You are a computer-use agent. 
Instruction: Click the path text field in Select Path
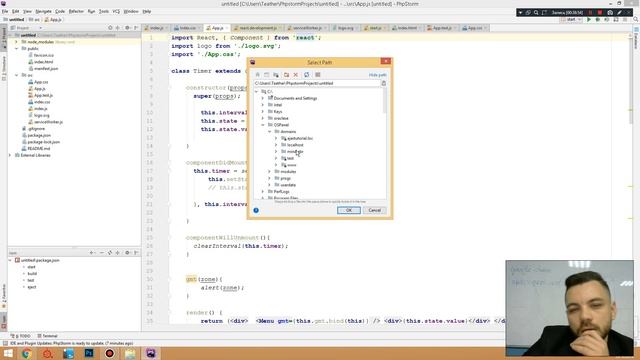[x=317, y=83]
